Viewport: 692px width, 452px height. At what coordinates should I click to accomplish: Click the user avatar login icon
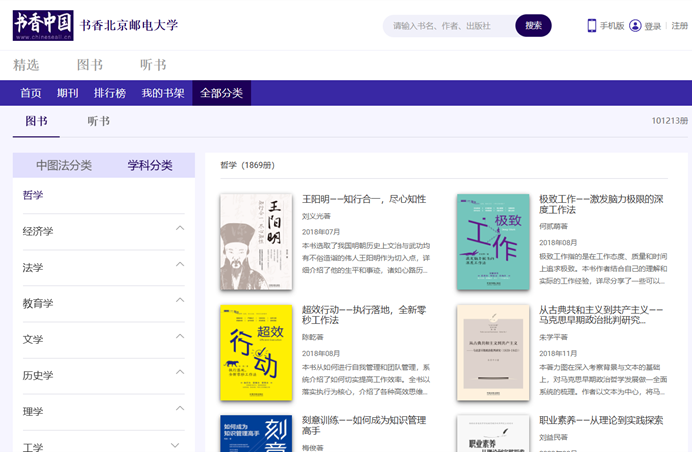pyautogui.click(x=635, y=26)
